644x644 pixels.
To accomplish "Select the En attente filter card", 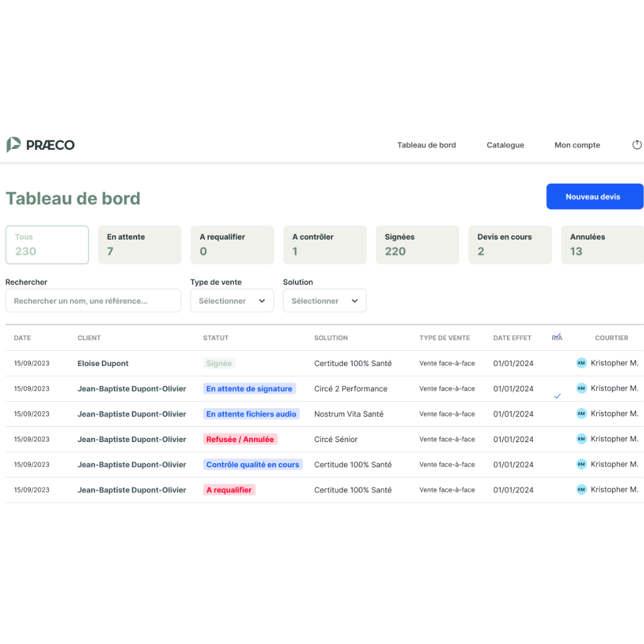I will point(140,245).
